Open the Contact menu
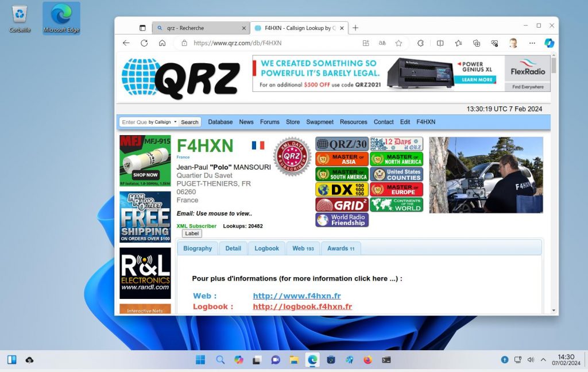Screen dimensions: 588x372 384,122
